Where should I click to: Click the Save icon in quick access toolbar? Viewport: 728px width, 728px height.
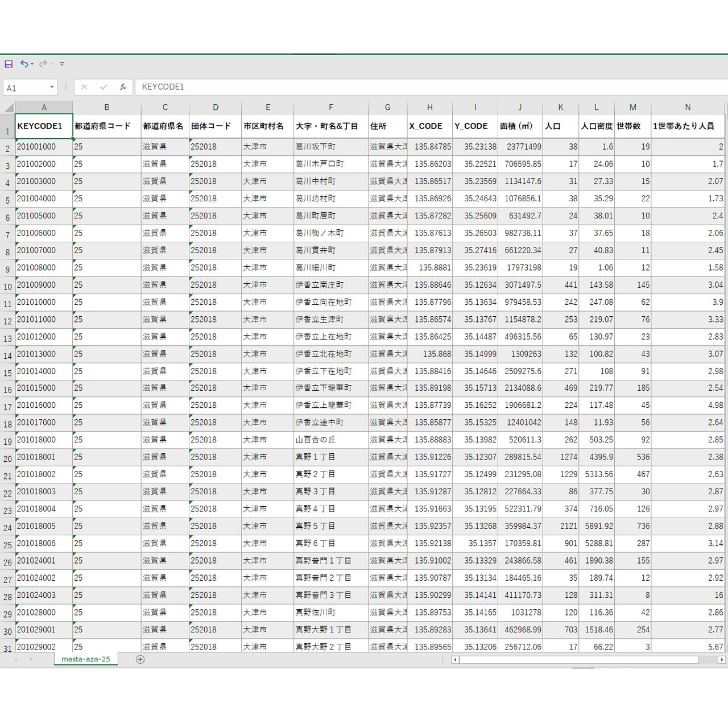click(9, 64)
